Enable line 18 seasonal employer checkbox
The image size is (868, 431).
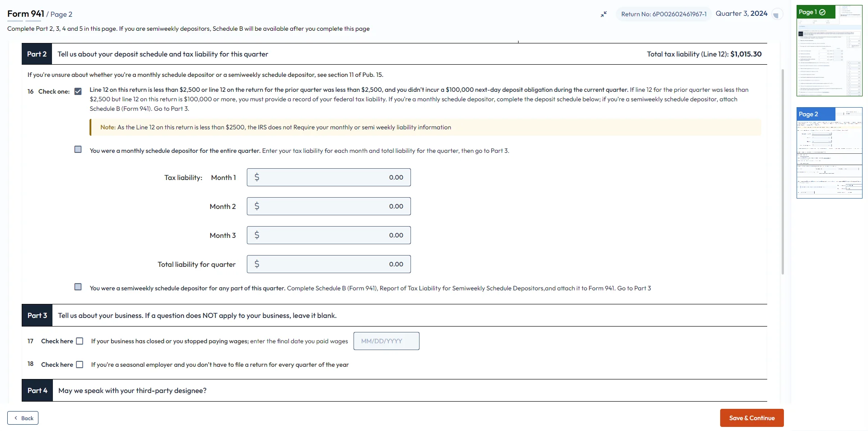pyautogui.click(x=80, y=365)
